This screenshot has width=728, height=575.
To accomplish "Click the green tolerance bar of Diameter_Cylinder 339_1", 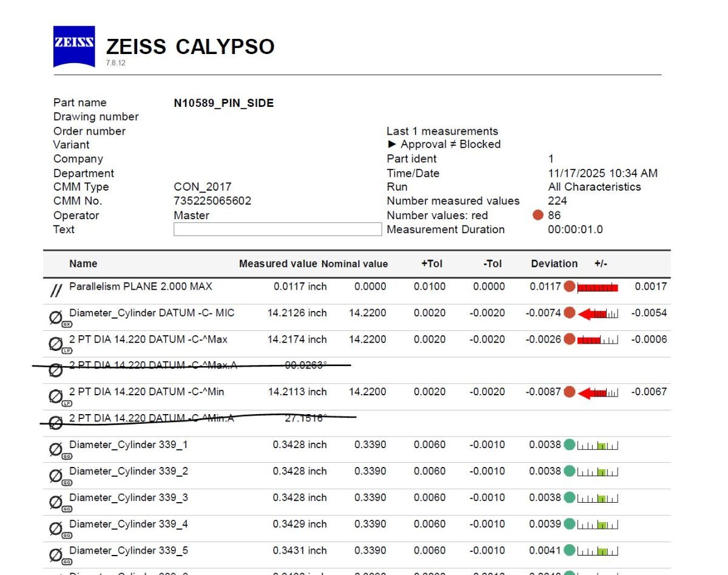I will (x=598, y=446).
